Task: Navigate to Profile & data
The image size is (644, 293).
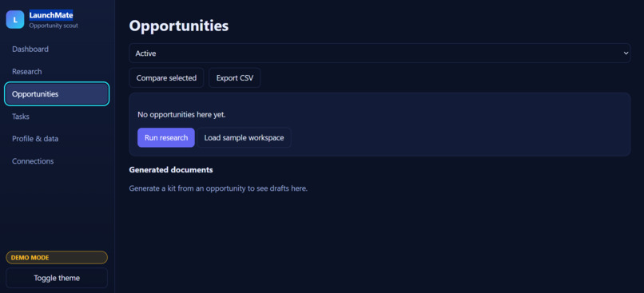Action: [57, 139]
